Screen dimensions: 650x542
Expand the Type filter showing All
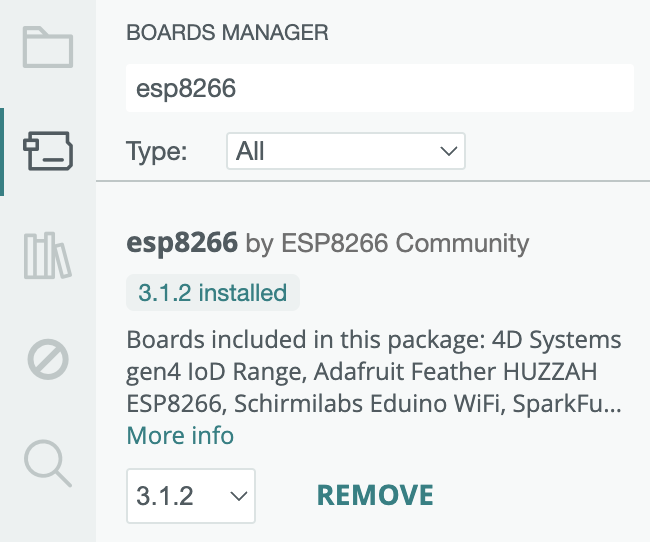pos(346,151)
